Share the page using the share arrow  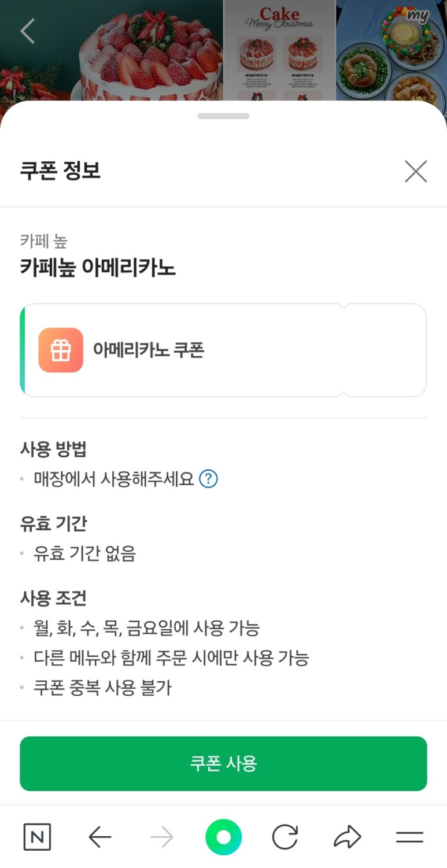point(347,837)
